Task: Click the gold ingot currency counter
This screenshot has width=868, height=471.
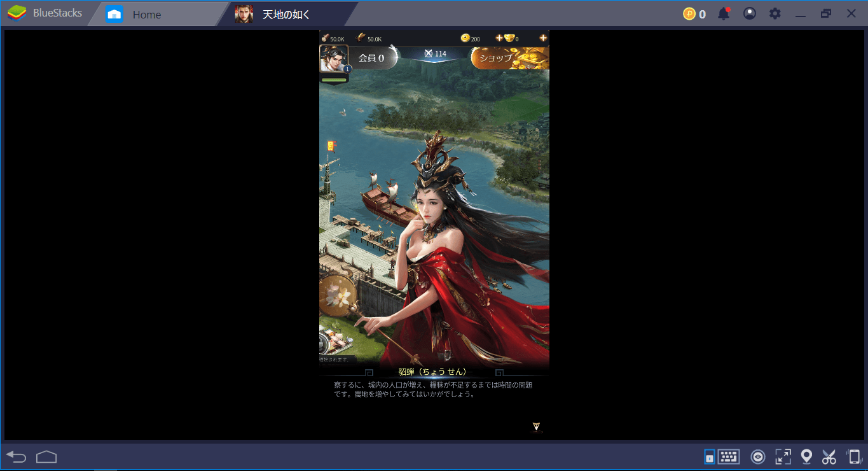Action: (x=511, y=38)
